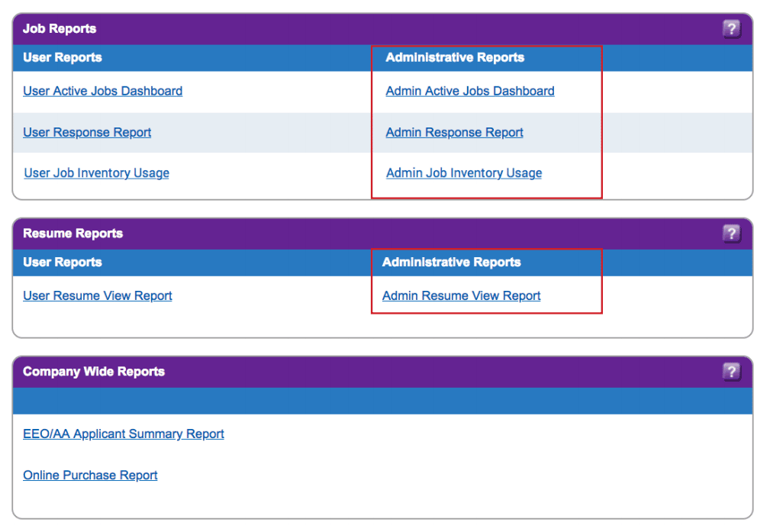Click the Job Reports panel title
This screenshot has height=532, width=770.
point(60,29)
